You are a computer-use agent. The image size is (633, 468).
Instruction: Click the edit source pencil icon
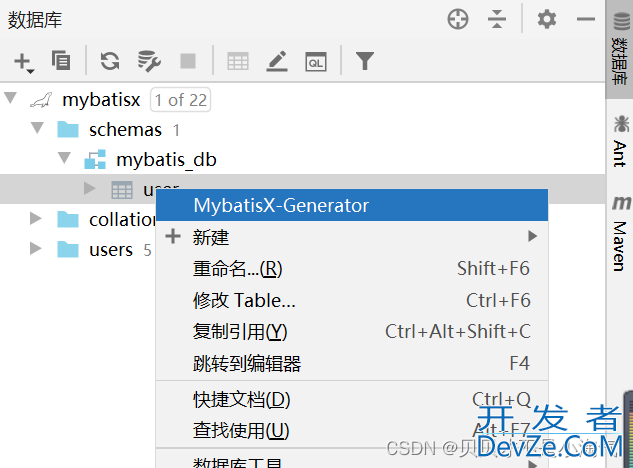277,61
